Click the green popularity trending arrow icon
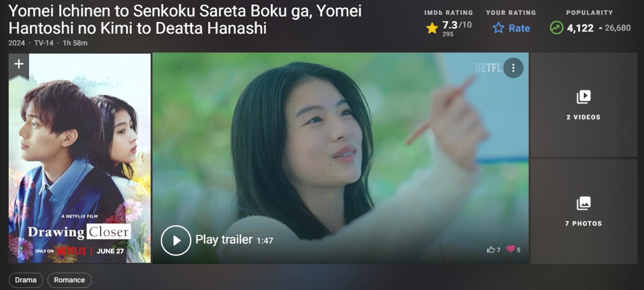Screen dimensions: 644x290 pyautogui.click(x=557, y=28)
